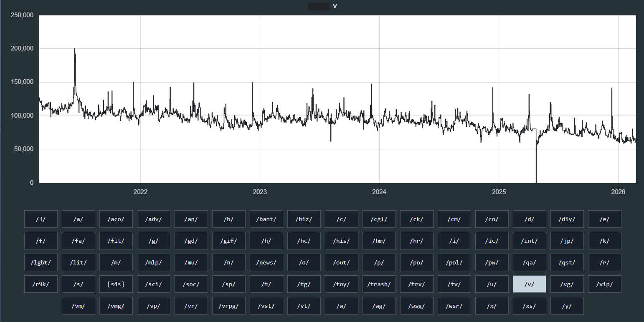The image size is (644, 322).
Task: Select the /c/ board button
Action: tap(342, 219)
